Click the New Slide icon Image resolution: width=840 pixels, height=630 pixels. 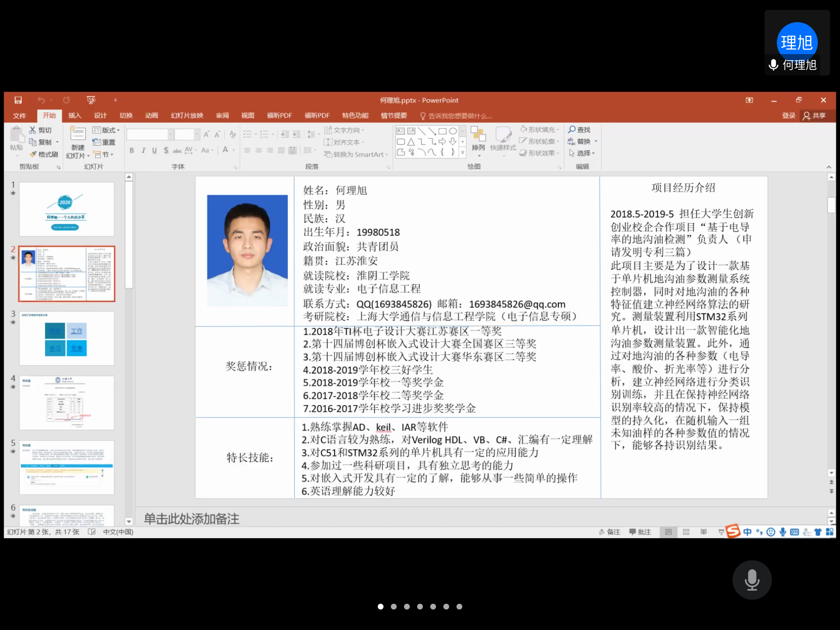tap(77, 135)
